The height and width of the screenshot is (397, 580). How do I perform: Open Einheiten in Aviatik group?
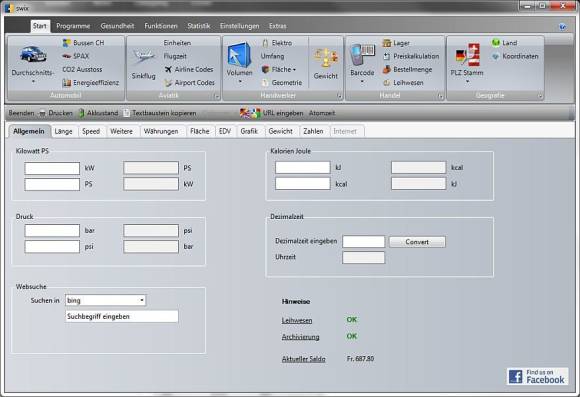(177, 43)
